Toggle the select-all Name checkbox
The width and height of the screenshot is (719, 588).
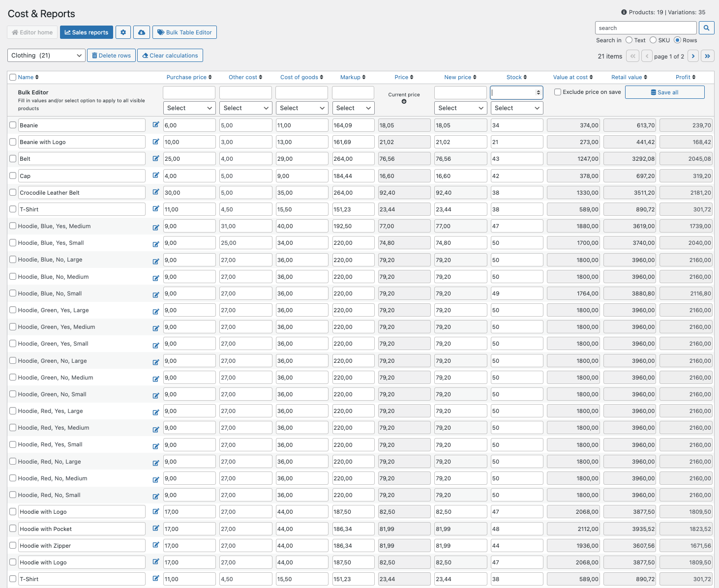[x=13, y=77]
